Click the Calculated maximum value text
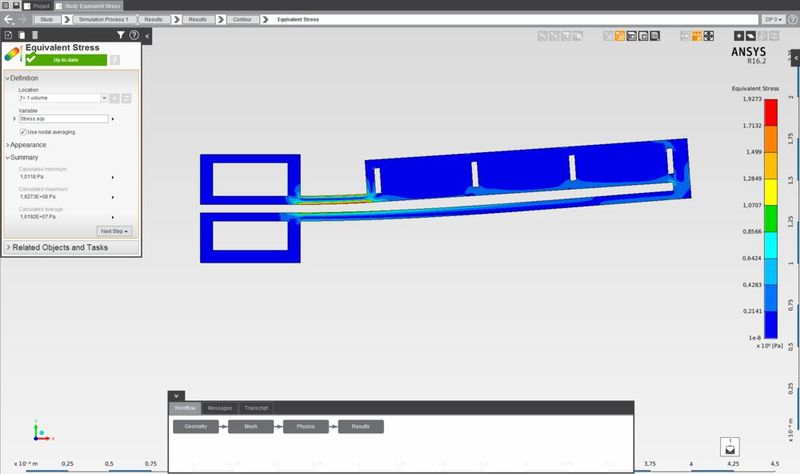 [x=38, y=197]
